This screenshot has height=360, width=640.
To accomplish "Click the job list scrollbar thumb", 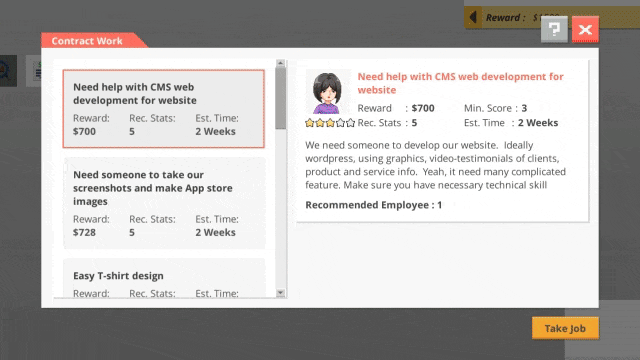I will [280, 98].
